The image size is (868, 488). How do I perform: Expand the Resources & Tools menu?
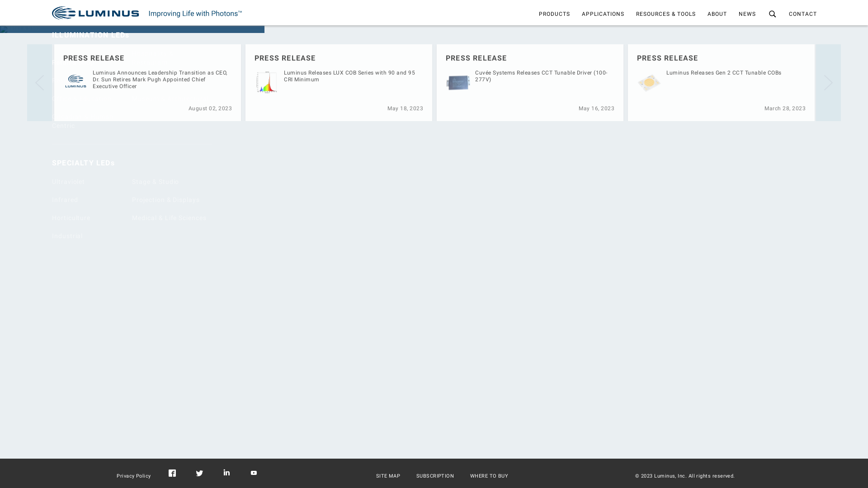665,14
